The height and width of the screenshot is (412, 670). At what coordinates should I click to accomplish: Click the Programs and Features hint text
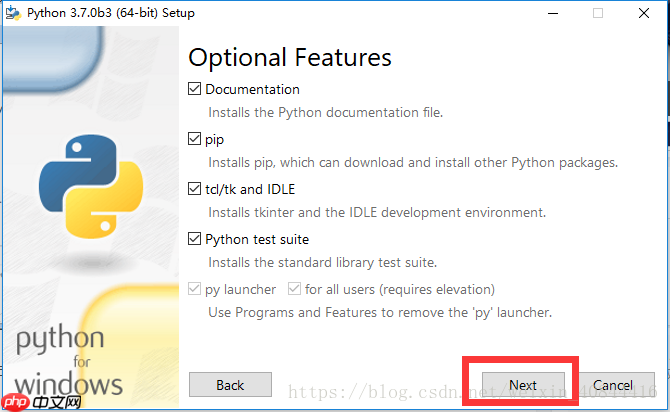[379, 312]
